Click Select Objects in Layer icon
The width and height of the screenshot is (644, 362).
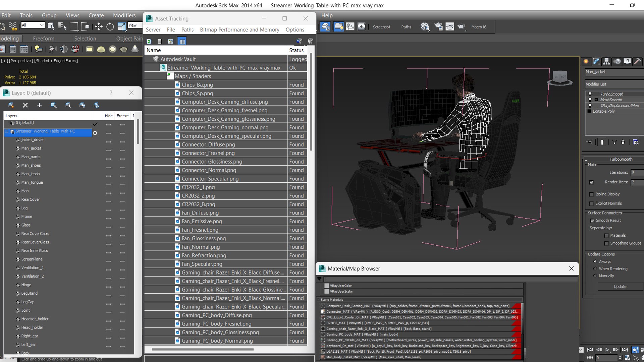pos(54,105)
